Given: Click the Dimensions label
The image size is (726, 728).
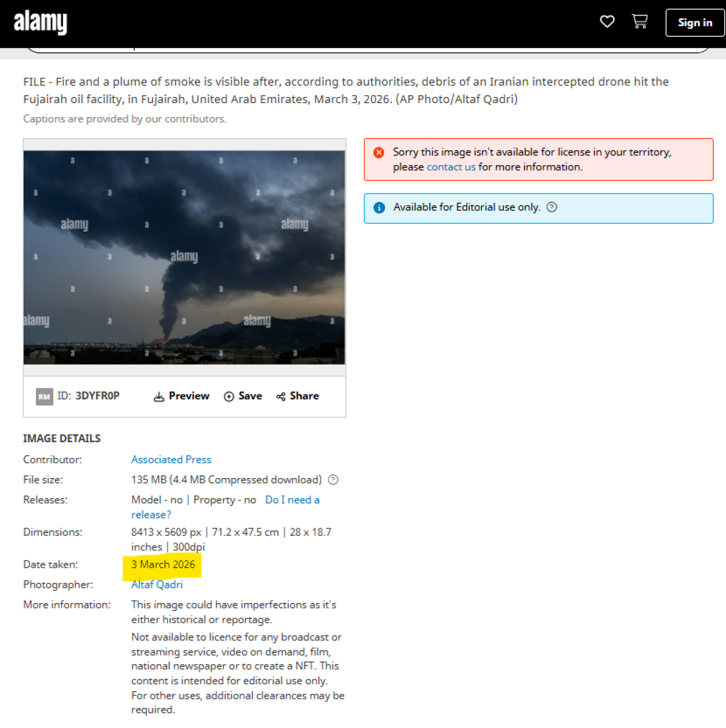Looking at the screenshot, I should 53,532.
